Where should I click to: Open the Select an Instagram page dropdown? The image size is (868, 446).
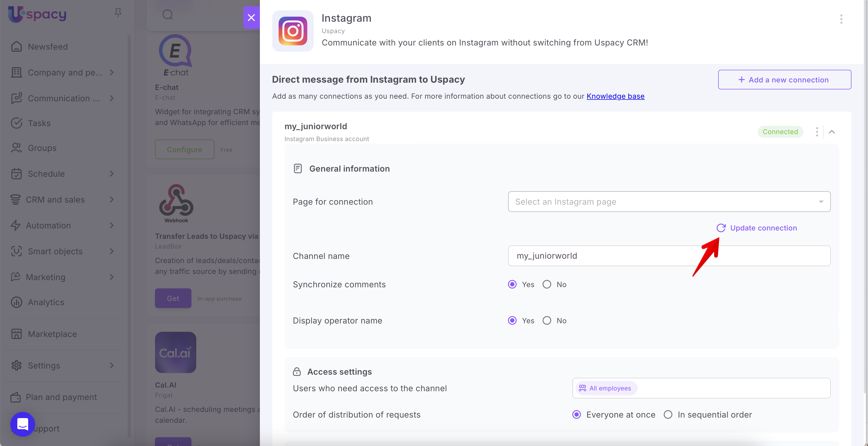coord(669,202)
